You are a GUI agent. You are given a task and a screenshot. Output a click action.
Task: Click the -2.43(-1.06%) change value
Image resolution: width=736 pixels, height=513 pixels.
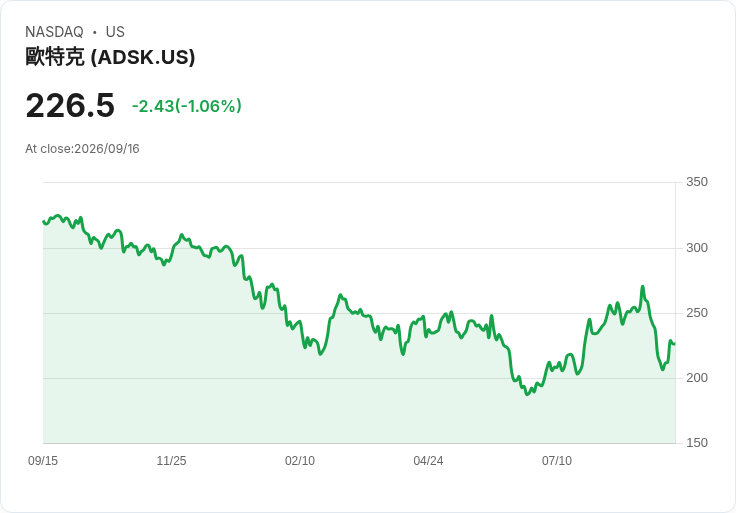coord(187,106)
